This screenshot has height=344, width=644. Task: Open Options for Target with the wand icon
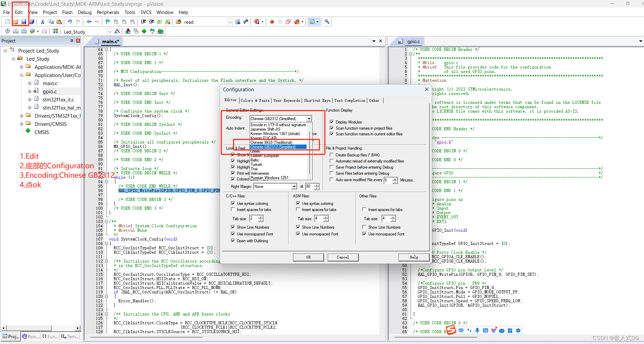[x=117, y=31]
